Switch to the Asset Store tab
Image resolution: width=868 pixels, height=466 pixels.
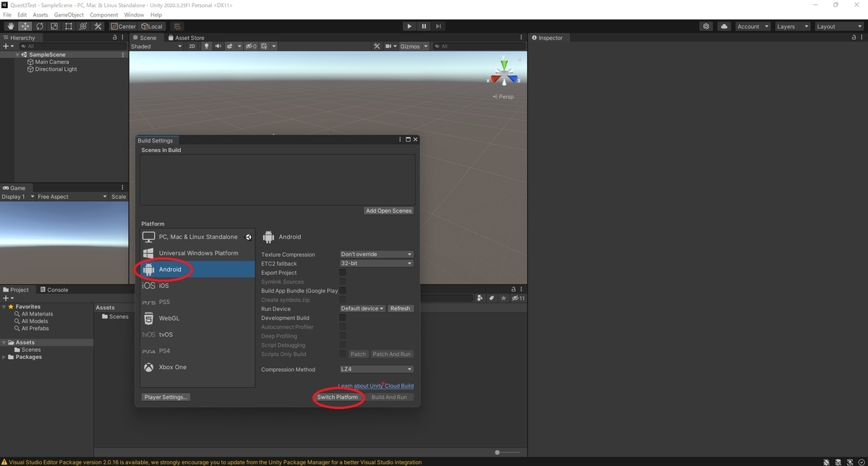pyautogui.click(x=186, y=38)
